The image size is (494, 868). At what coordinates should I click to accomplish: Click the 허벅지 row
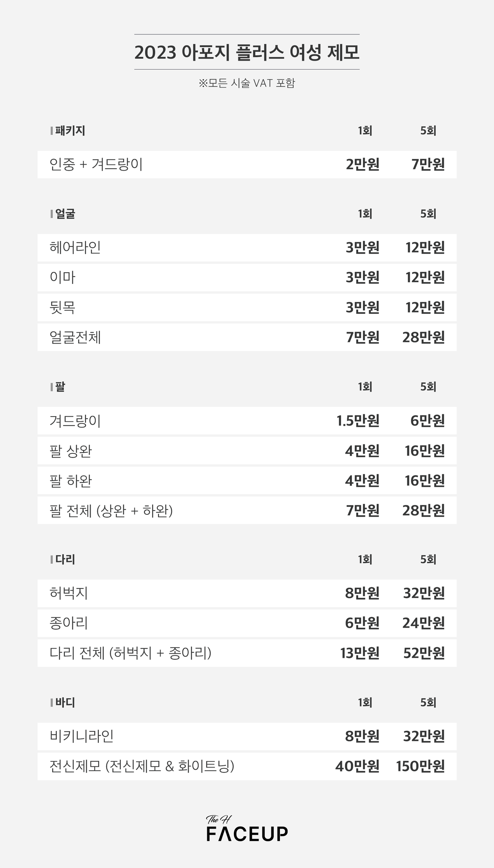click(247, 593)
